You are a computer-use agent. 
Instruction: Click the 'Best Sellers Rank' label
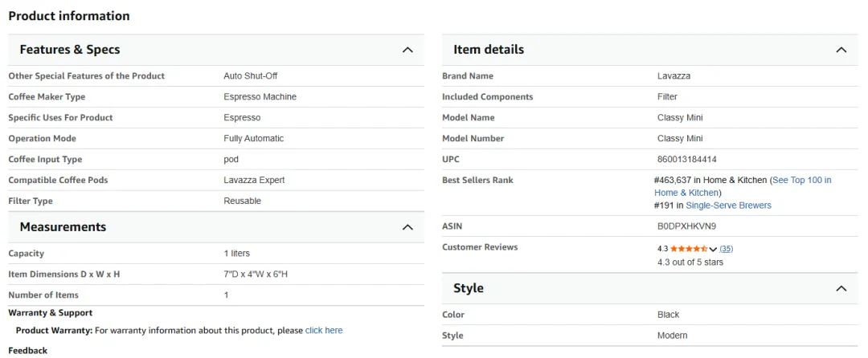coord(477,180)
